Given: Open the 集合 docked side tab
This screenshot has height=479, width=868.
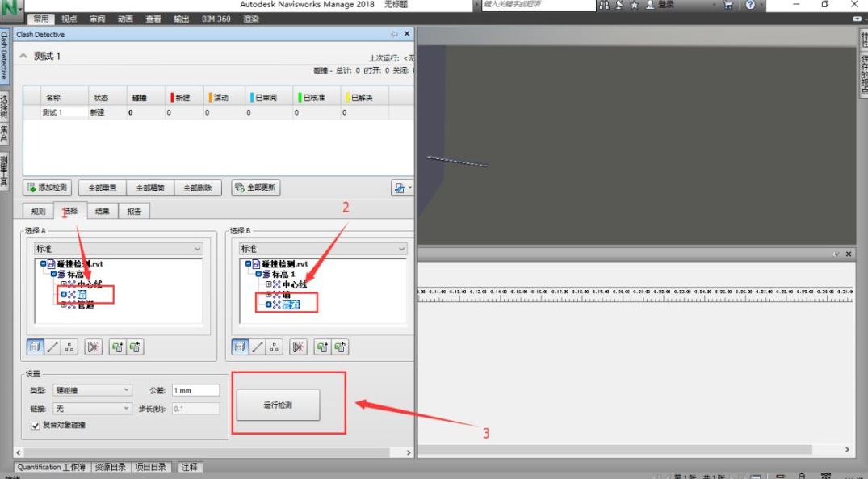Looking at the screenshot, I should pos(4,134).
